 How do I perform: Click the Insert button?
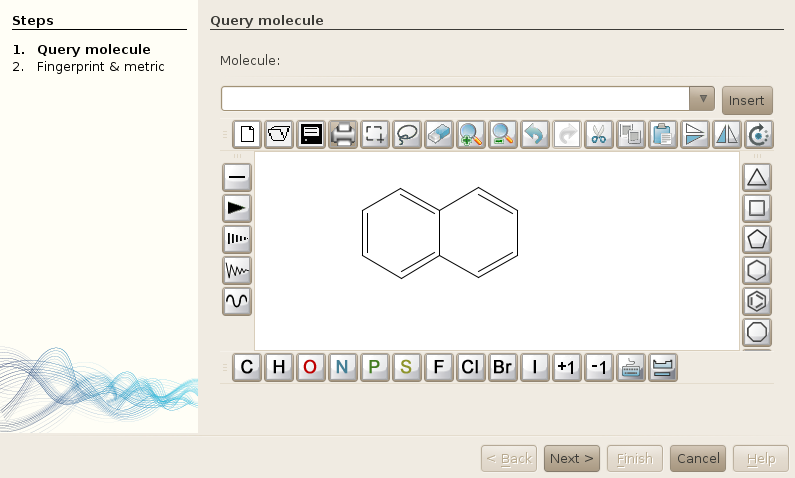click(746, 100)
